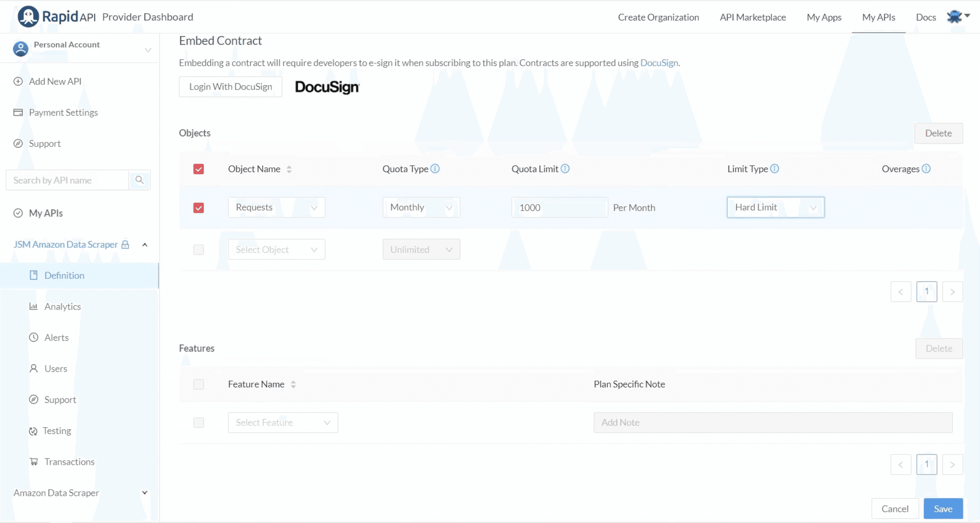Toggle select-all Features checkbox
The width and height of the screenshot is (980, 523).
coord(199,384)
